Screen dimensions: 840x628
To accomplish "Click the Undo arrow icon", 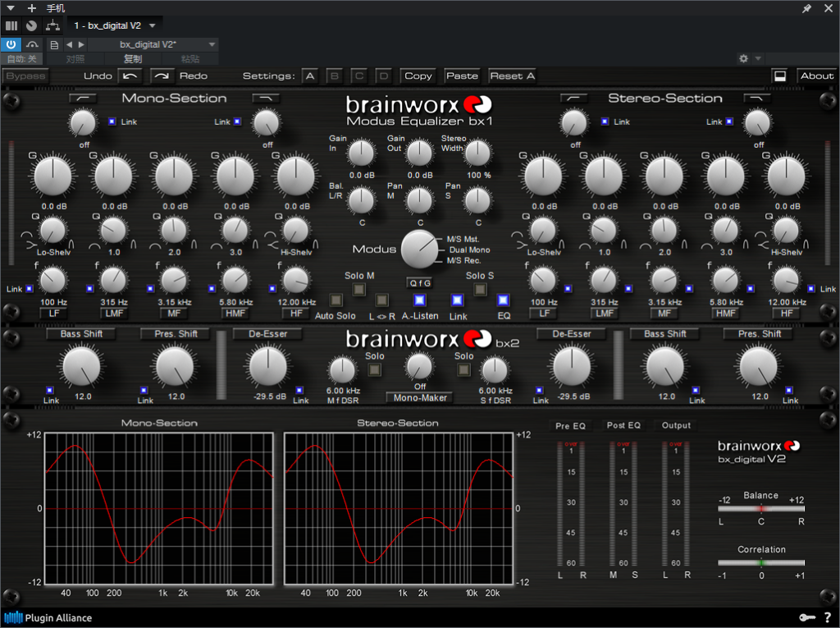I will click(130, 76).
